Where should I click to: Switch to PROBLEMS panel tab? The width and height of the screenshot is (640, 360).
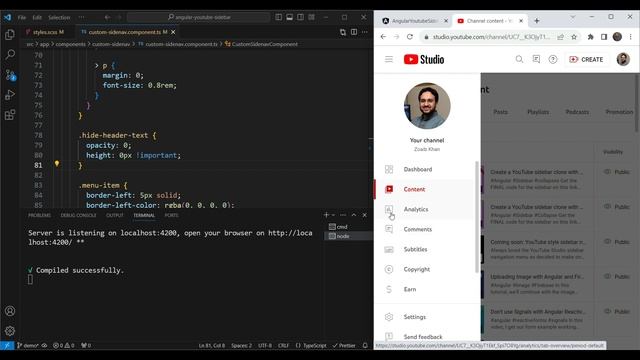tap(40, 215)
